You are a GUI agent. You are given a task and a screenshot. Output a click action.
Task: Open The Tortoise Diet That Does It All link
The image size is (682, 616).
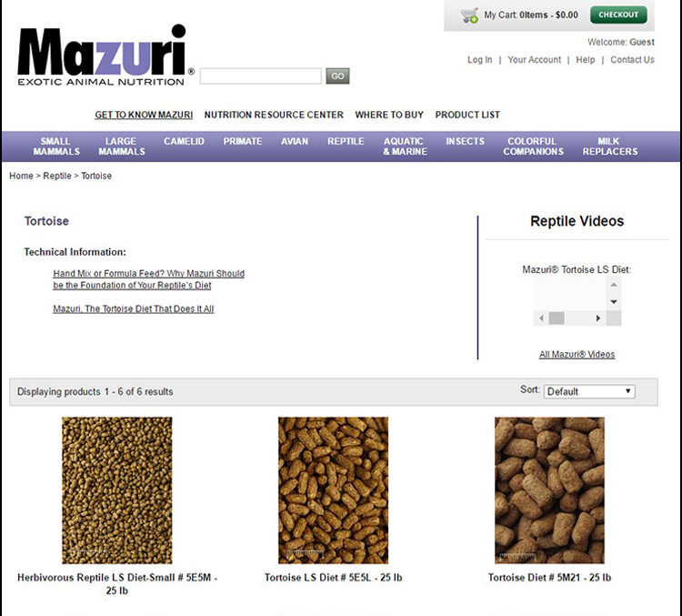[134, 308]
